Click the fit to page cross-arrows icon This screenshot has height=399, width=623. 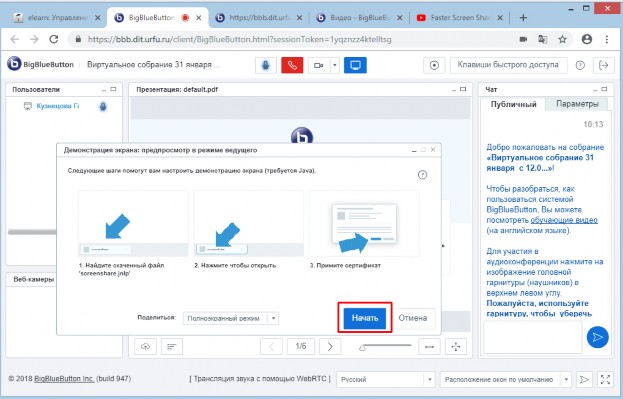pos(456,347)
